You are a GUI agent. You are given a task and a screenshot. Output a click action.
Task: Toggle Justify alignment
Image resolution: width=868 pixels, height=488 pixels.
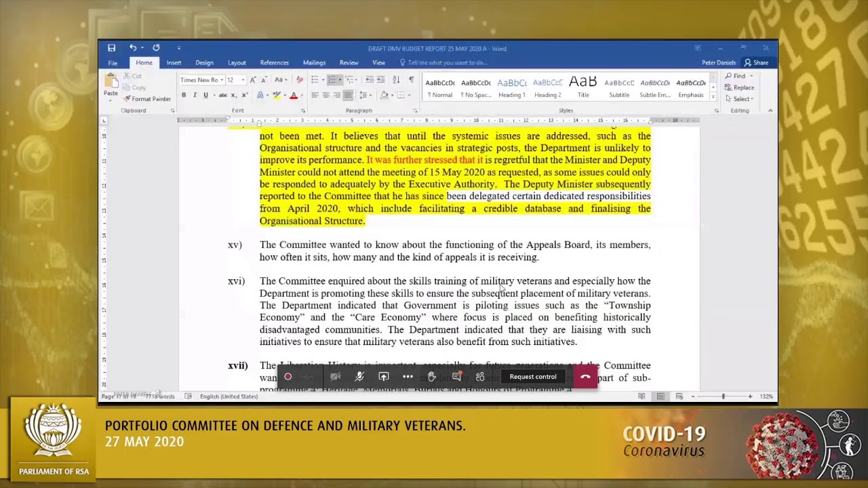(x=348, y=95)
